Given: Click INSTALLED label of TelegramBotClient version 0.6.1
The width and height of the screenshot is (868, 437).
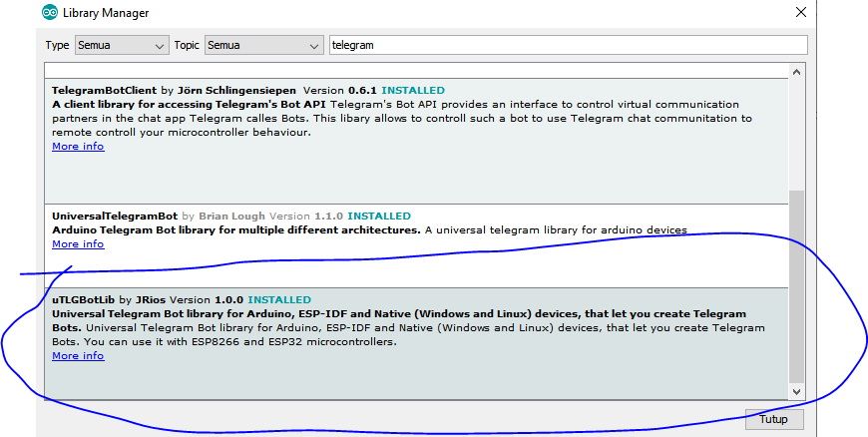Looking at the screenshot, I should 413,91.
